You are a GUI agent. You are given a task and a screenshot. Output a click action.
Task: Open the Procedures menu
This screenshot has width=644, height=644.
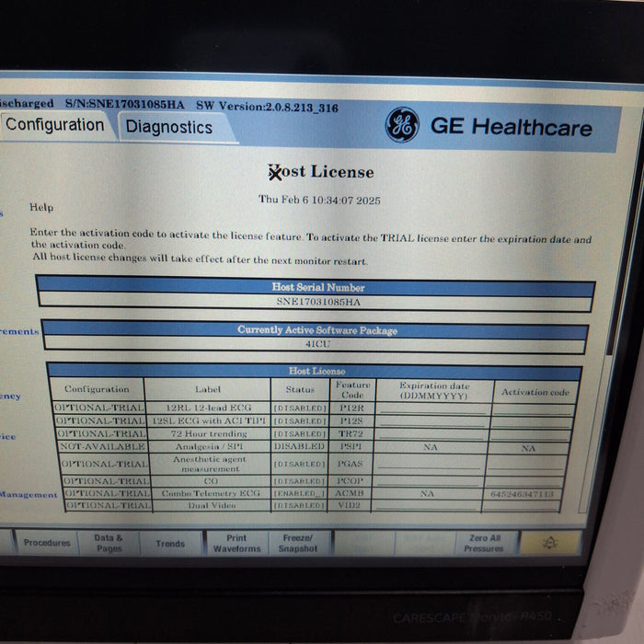[47, 543]
